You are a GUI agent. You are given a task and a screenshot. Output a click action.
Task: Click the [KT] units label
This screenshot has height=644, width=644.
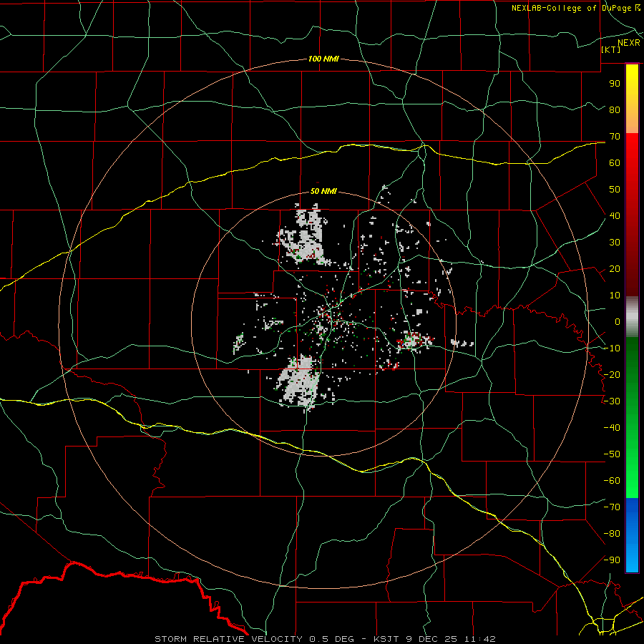(x=610, y=49)
